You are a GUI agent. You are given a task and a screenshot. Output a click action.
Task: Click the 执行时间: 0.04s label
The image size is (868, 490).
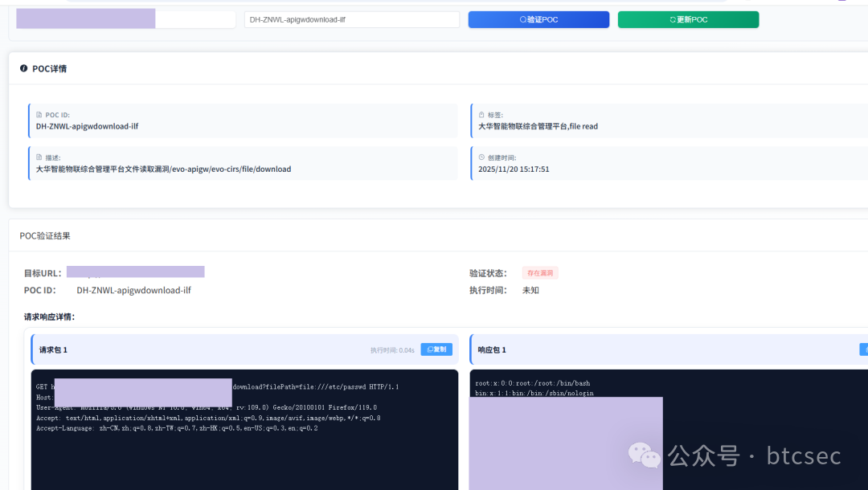[x=392, y=350]
